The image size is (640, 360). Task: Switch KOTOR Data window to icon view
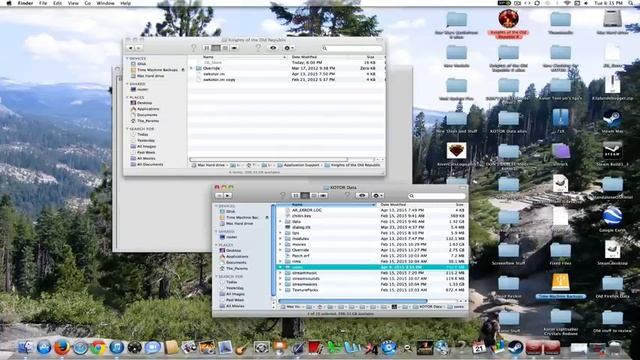[x=296, y=196]
